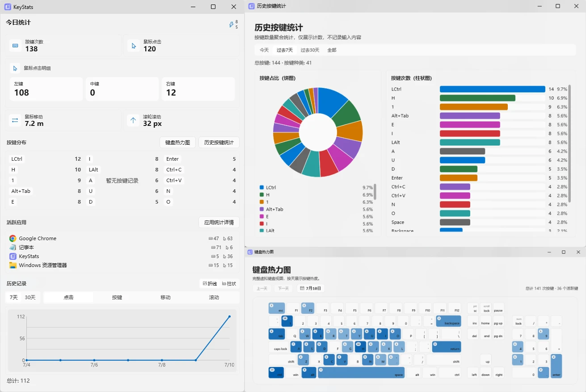The width and height of the screenshot is (586, 392).
Task: Click the tab key on the heatmap
Action: pos(277,334)
